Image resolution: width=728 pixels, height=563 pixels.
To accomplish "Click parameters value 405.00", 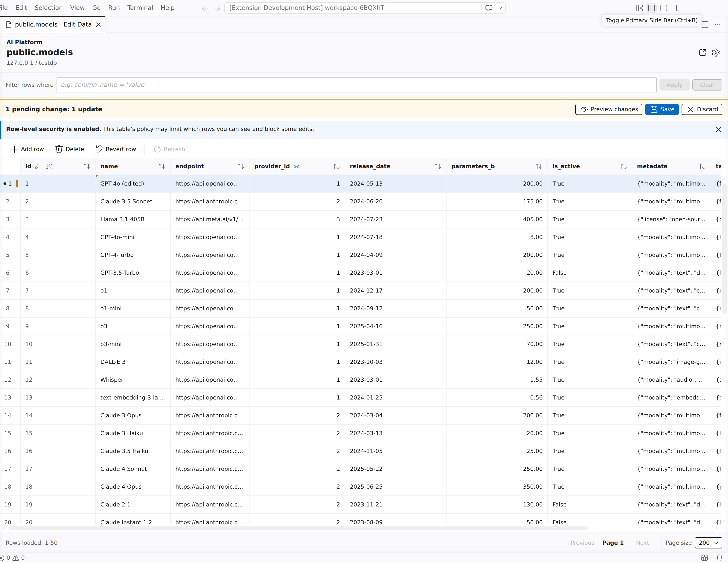I will pyautogui.click(x=497, y=219).
